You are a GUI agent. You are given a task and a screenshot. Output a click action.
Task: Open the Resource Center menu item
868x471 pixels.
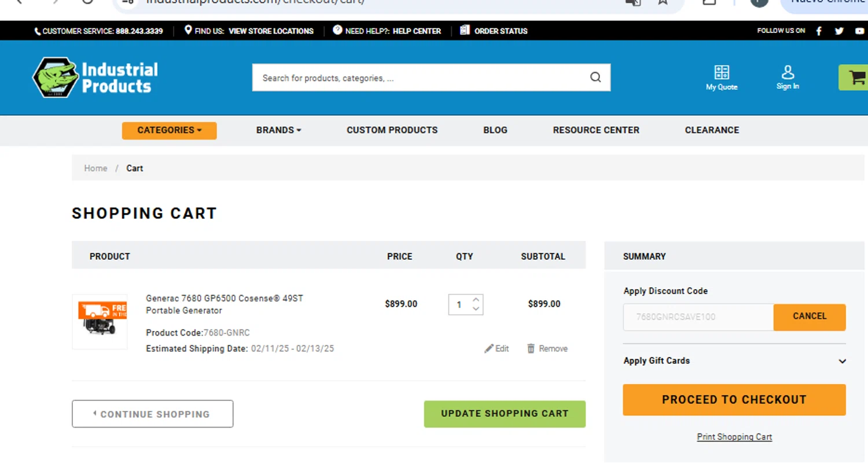pos(596,130)
